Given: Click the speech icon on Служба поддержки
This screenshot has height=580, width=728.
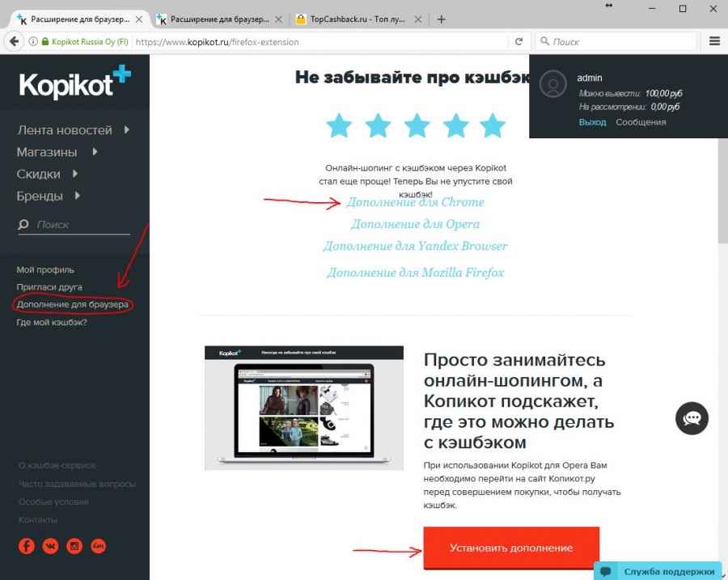Looking at the screenshot, I should [x=605, y=571].
